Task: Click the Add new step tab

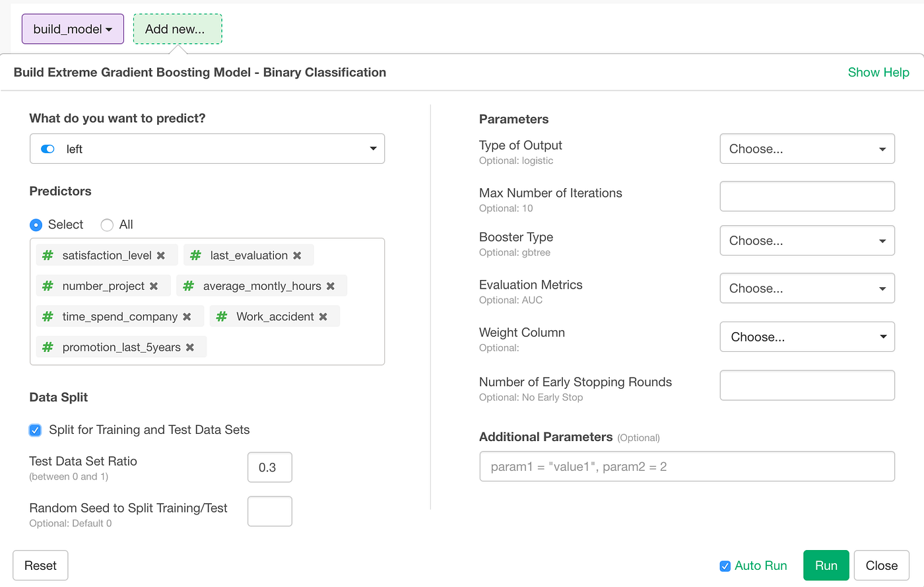Action: (177, 28)
